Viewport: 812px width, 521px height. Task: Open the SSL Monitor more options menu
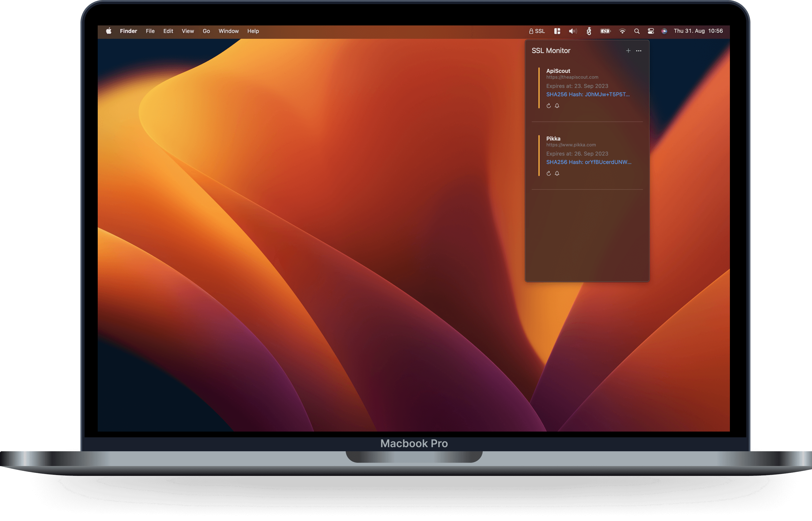[639, 51]
